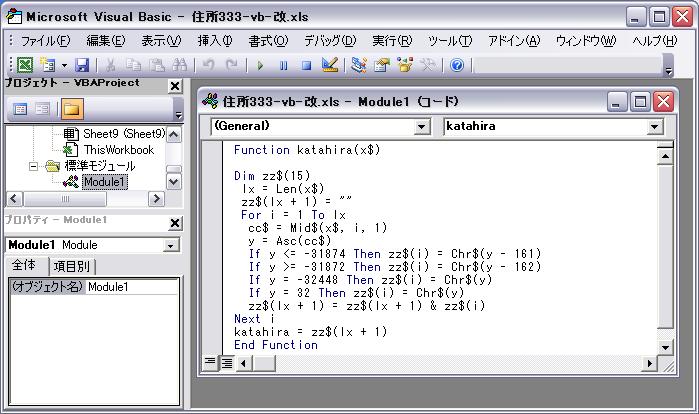Click toolbar options arrow at right end
Viewport: 699px width, 414px height.
pos(668,66)
